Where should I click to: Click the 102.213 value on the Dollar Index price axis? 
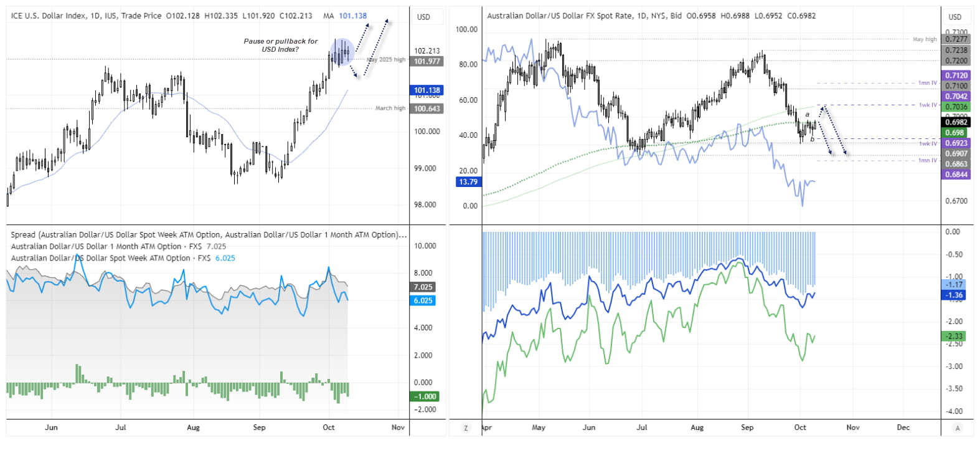click(x=427, y=51)
